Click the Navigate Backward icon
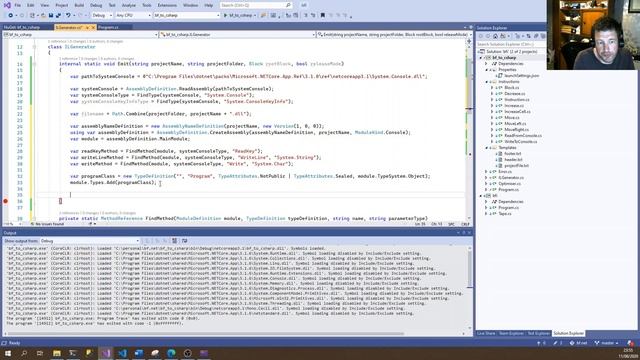The height and width of the screenshot is (360, 640). 11,15
